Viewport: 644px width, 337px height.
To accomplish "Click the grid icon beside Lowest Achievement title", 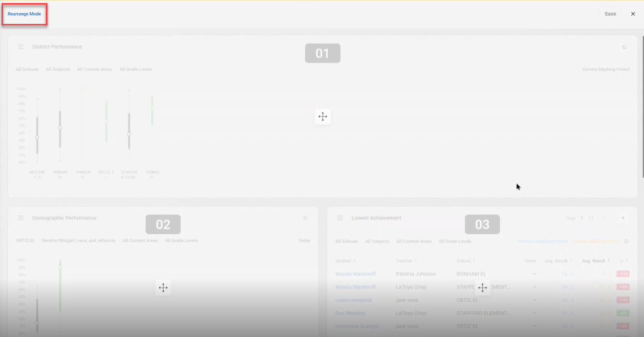I will tap(340, 218).
